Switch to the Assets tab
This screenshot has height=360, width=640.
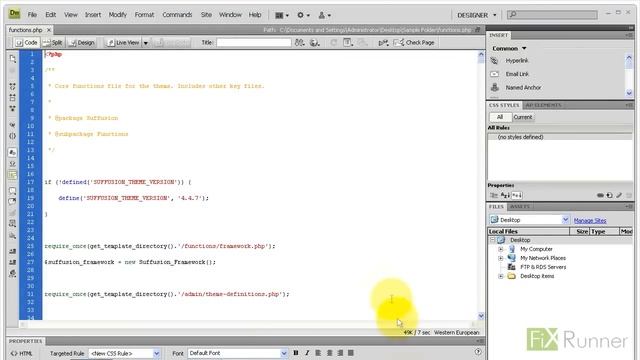(520, 207)
